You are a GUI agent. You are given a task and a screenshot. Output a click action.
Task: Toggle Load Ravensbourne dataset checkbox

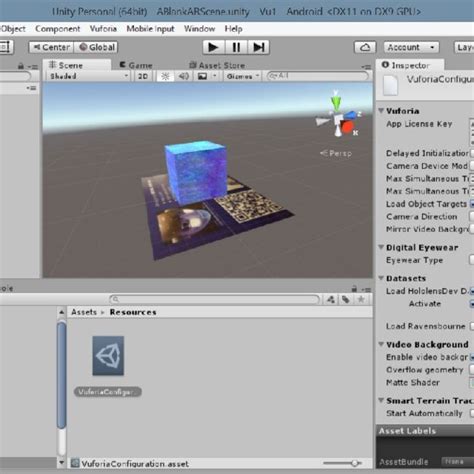click(x=472, y=326)
